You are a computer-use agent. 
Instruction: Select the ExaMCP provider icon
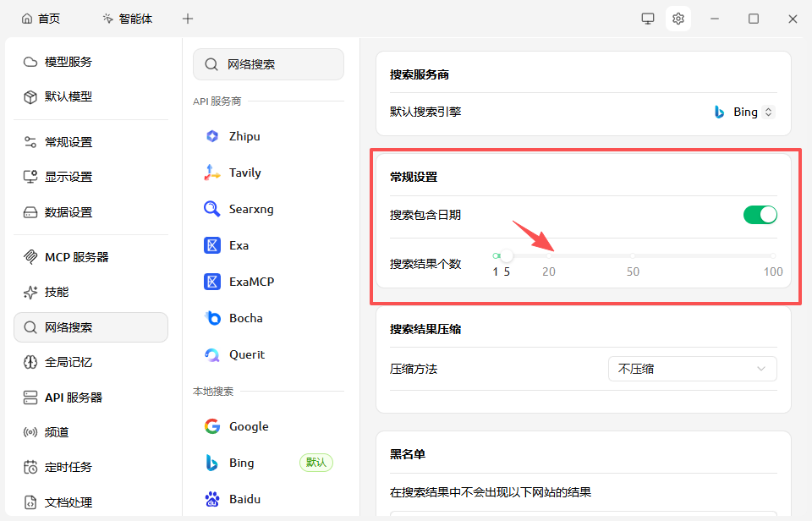pos(211,282)
